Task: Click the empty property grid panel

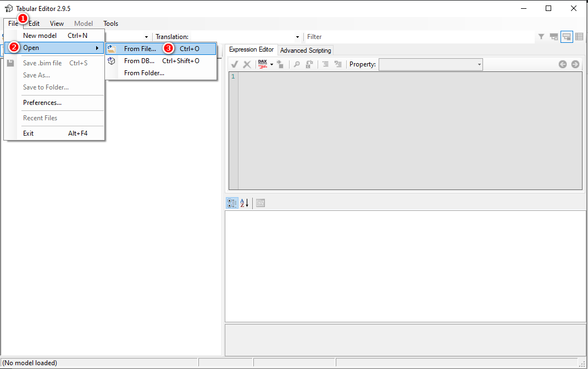Action: [406, 266]
